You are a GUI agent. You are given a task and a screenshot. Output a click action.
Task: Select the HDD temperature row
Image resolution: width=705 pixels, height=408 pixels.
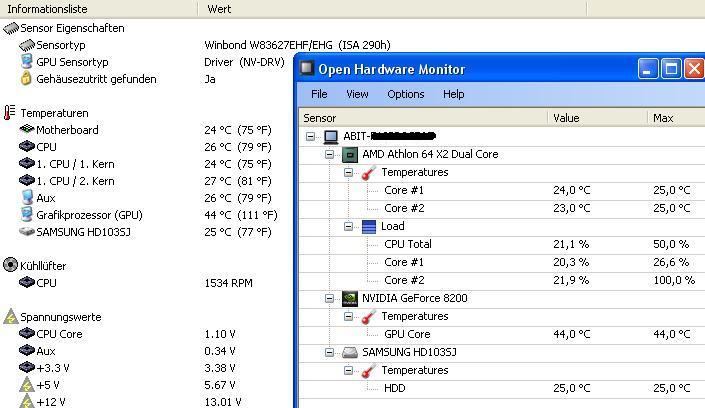click(x=502, y=388)
